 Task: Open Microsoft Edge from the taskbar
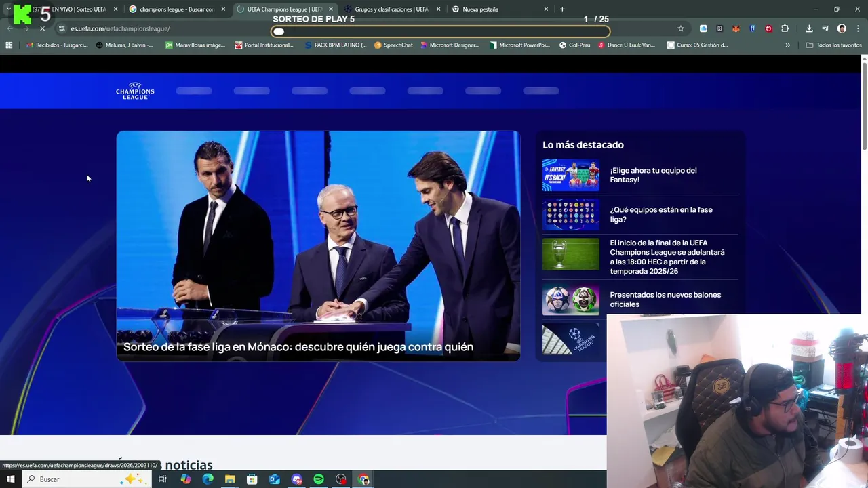208,479
